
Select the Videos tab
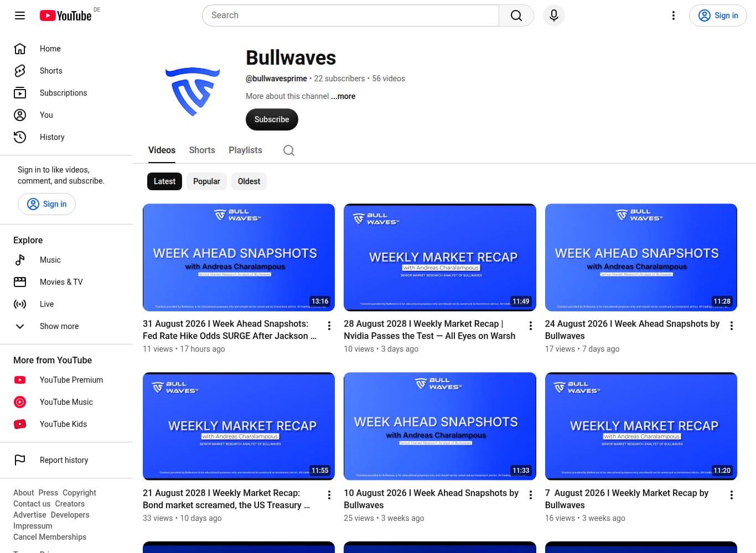[162, 150]
